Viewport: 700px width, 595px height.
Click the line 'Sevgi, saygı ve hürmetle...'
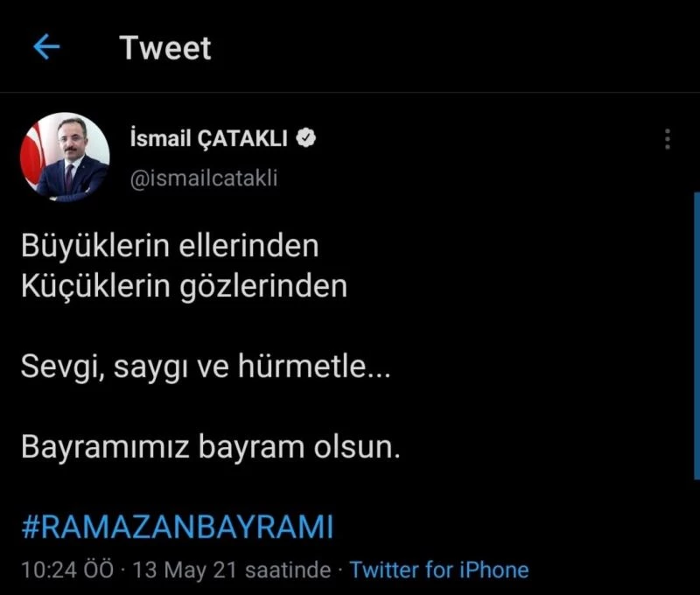click(x=206, y=367)
